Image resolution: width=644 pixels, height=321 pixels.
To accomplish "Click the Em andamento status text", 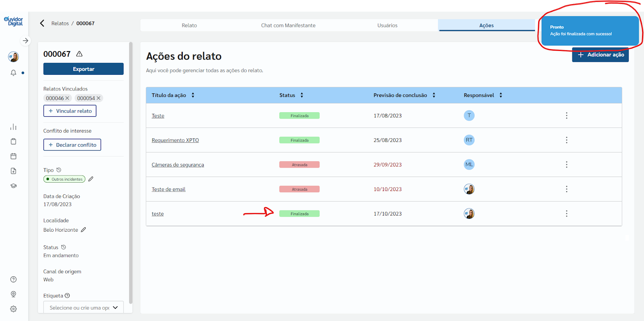I will (x=61, y=255).
